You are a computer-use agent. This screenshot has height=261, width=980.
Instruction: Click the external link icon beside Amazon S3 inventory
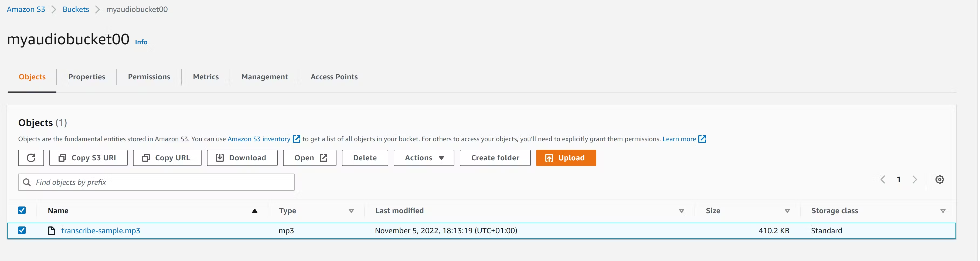coord(296,139)
